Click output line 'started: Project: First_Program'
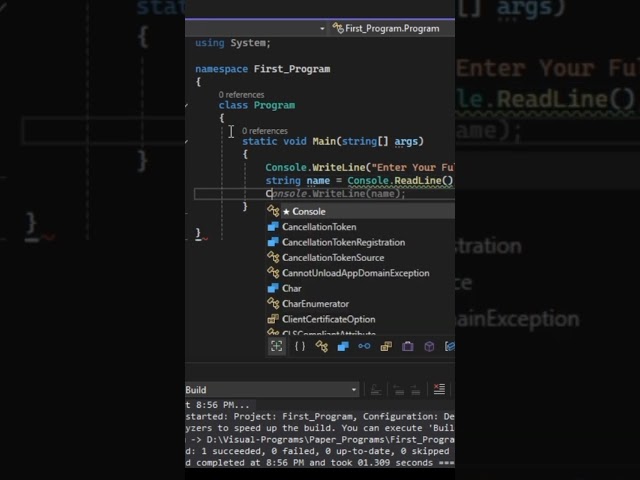640x480 pixels. coord(320,416)
